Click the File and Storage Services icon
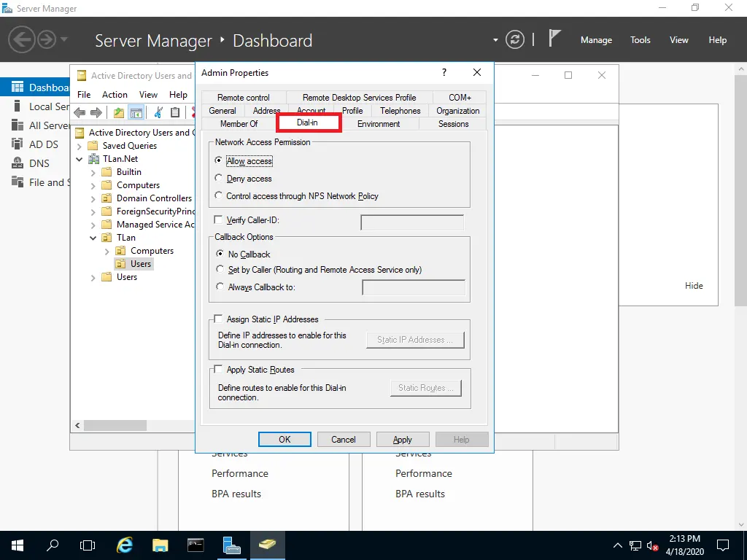 18,182
